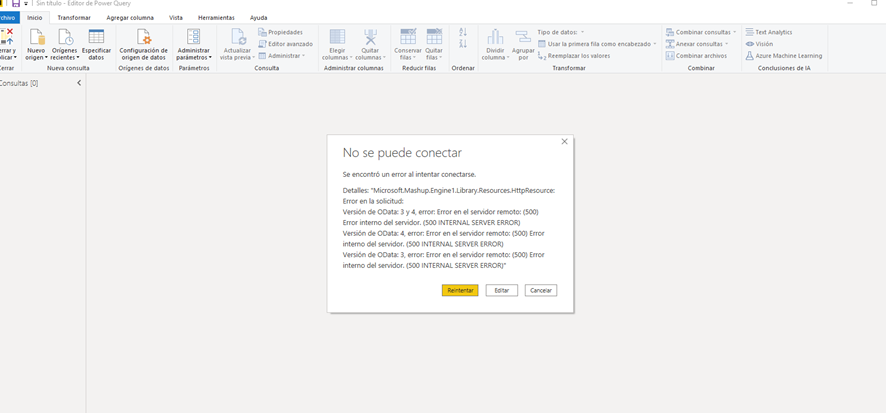Select the Inicio tab
The height and width of the screenshot is (413, 886).
pos(35,18)
